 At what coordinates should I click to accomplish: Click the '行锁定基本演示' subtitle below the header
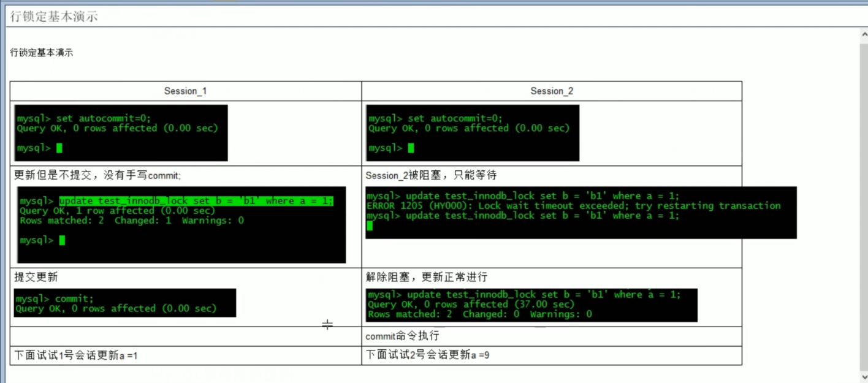(x=42, y=53)
